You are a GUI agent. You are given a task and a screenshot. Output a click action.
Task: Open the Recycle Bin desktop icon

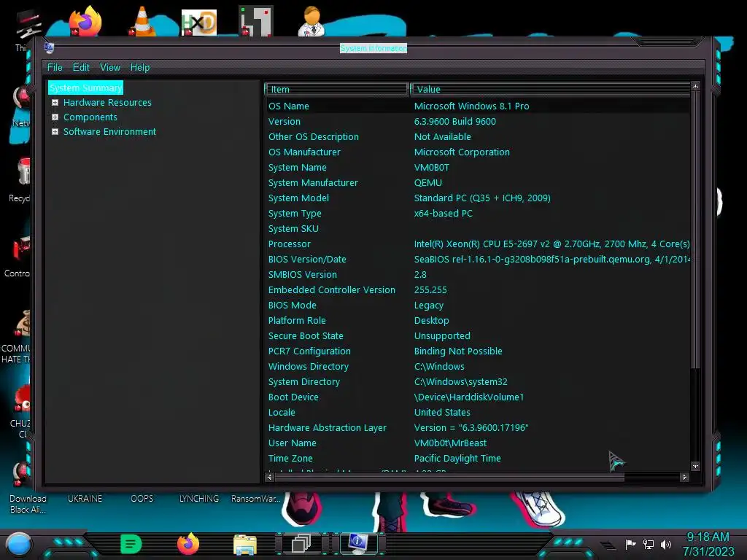20,180
